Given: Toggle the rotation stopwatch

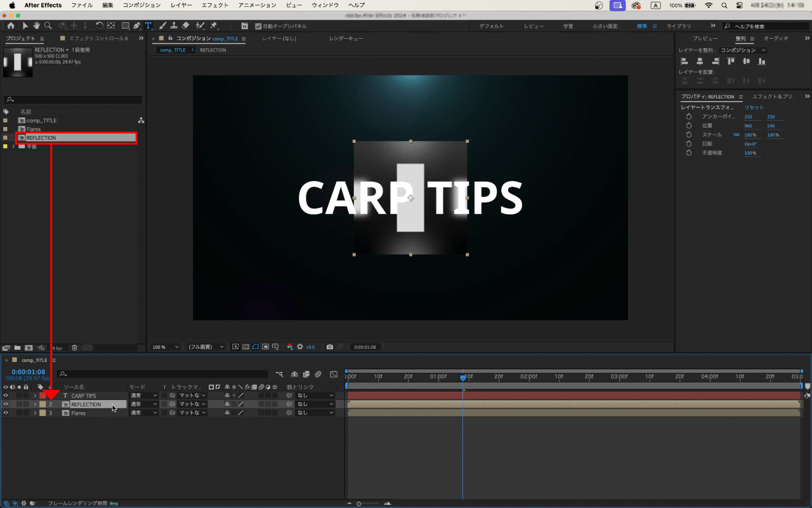Looking at the screenshot, I should click(688, 144).
